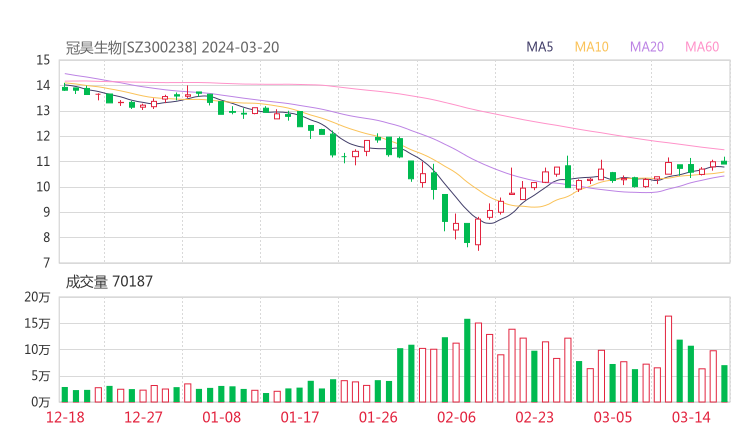
Task: Click the 01-26 date axis label
Action: tap(378, 417)
